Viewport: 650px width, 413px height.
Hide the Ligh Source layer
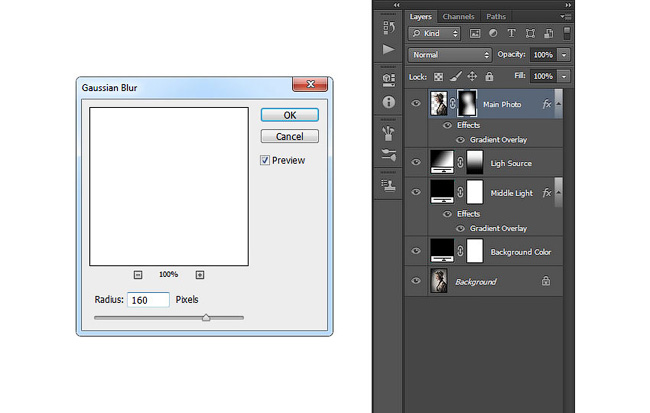(x=416, y=162)
